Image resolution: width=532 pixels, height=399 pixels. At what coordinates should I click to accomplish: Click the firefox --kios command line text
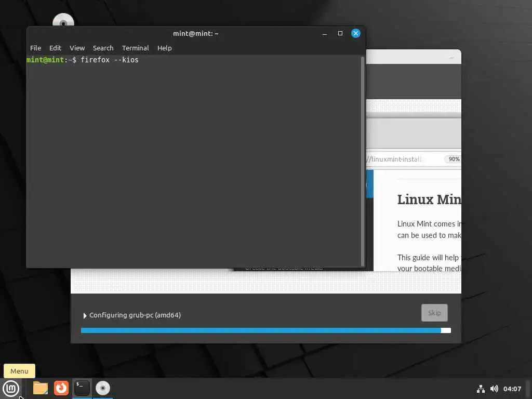[x=110, y=60]
